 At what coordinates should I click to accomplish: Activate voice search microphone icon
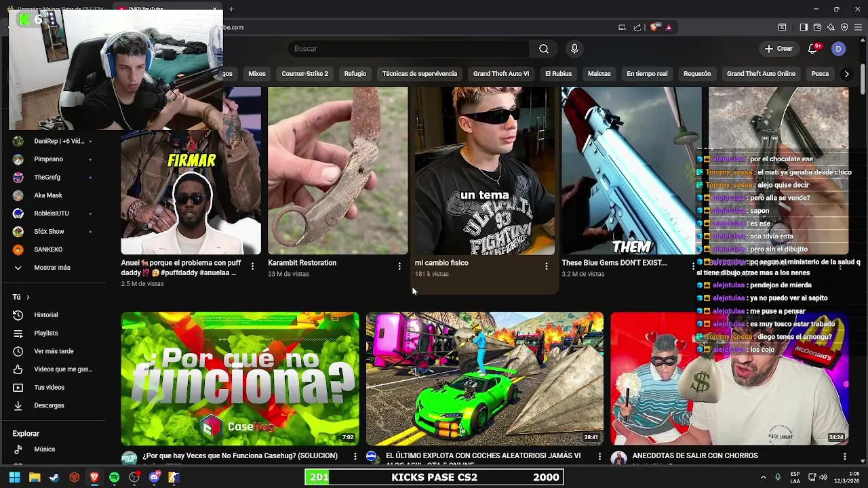click(574, 49)
